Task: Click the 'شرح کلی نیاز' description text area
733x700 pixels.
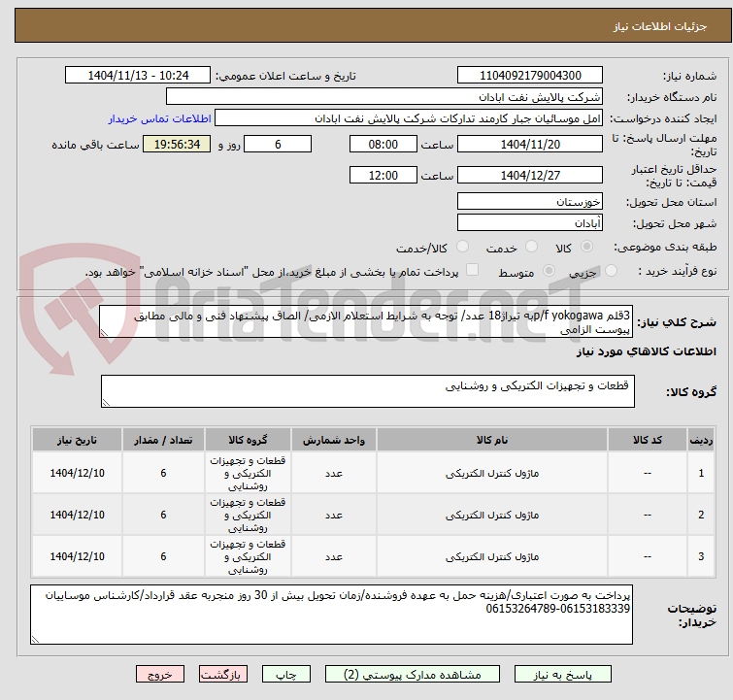Action: [366, 321]
